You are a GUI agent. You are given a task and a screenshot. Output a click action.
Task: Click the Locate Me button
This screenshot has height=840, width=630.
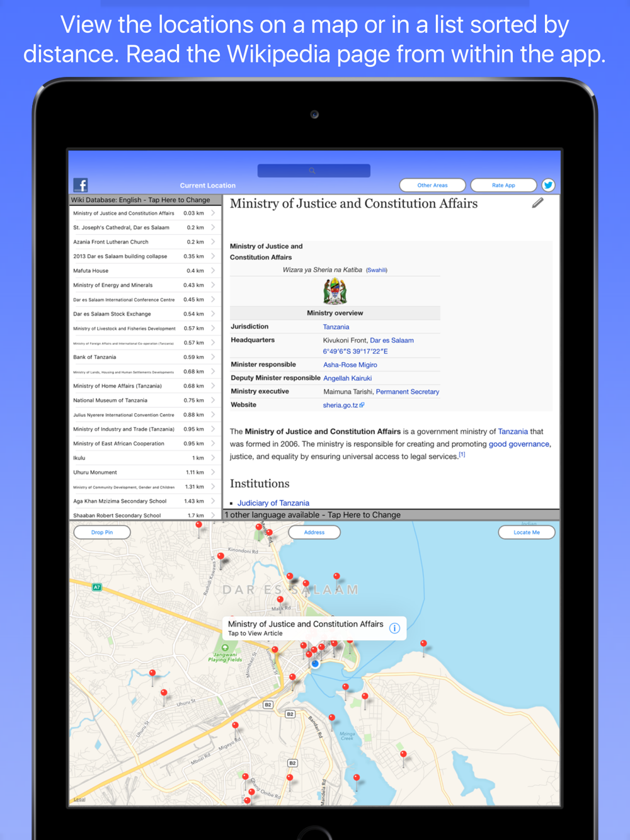[x=527, y=532]
